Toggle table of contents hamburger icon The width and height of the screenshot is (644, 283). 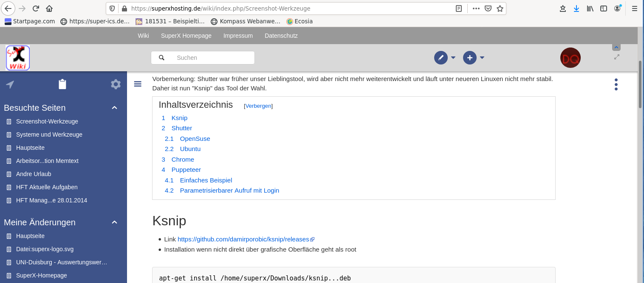coord(138,84)
